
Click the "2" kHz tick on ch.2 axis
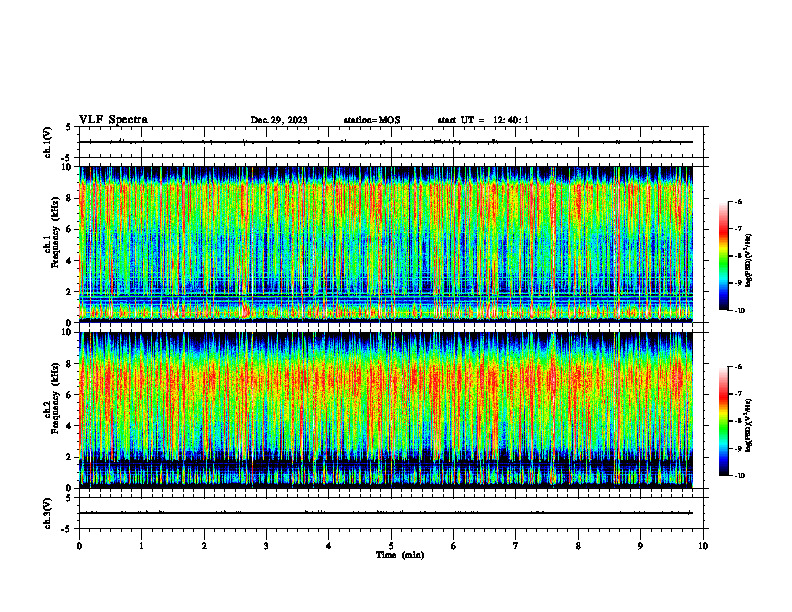click(70, 458)
